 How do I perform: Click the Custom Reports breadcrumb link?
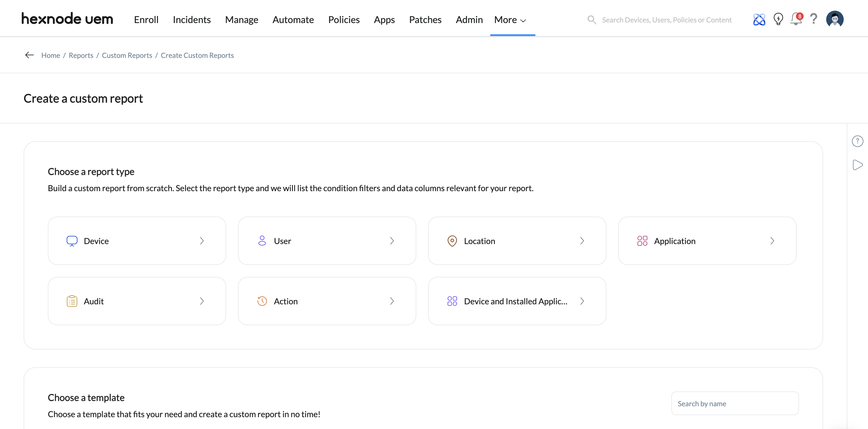127,55
